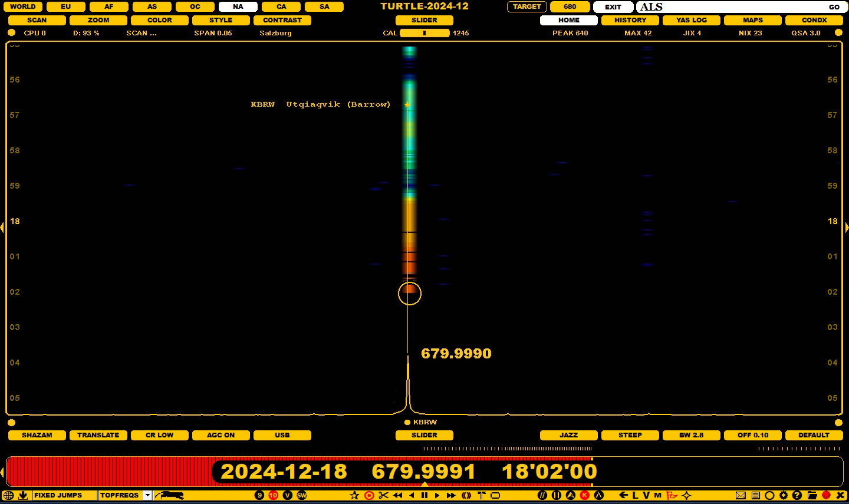Open the folder icon in bottom toolbar

pos(812,495)
